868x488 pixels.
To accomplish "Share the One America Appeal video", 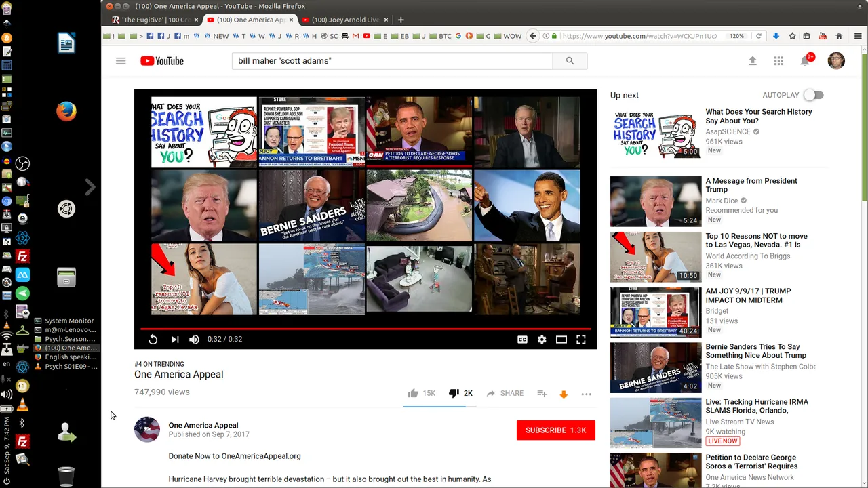I will 505,393.
